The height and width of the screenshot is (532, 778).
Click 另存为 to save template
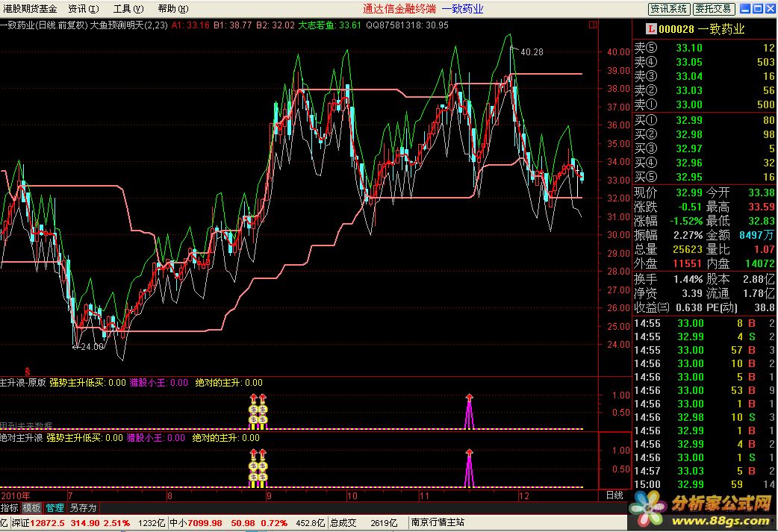(x=83, y=507)
